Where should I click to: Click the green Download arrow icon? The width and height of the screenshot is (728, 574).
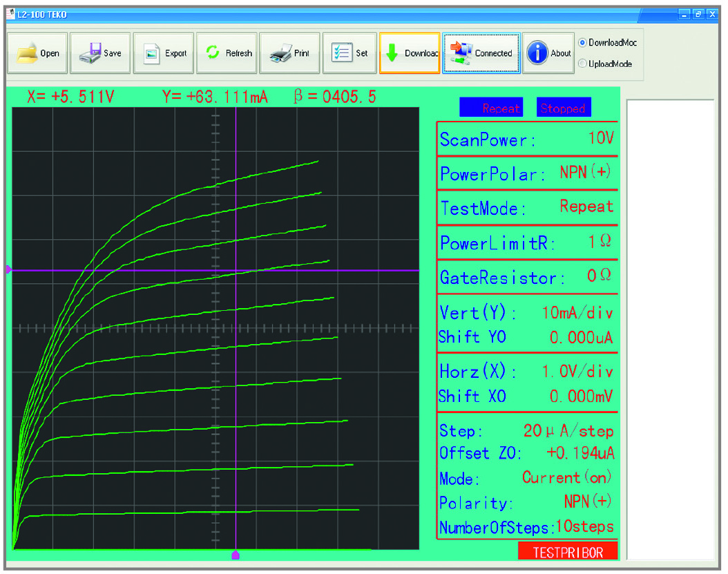point(392,53)
